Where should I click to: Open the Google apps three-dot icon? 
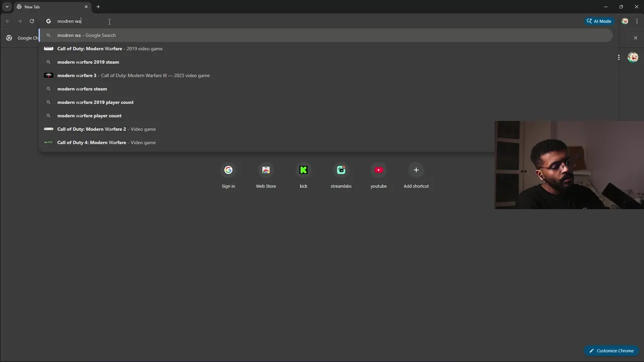(619, 57)
